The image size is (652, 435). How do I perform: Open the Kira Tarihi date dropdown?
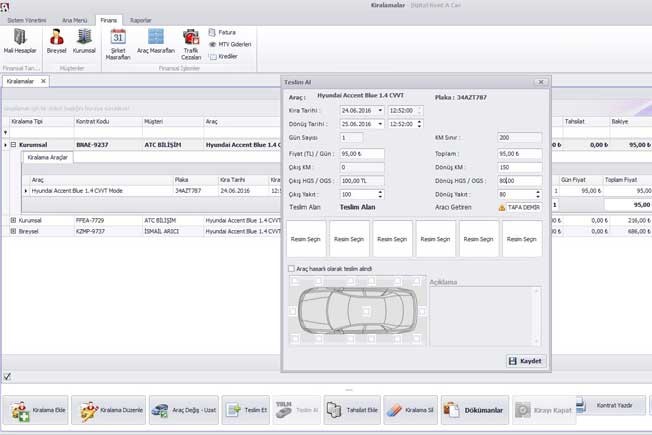(380, 111)
